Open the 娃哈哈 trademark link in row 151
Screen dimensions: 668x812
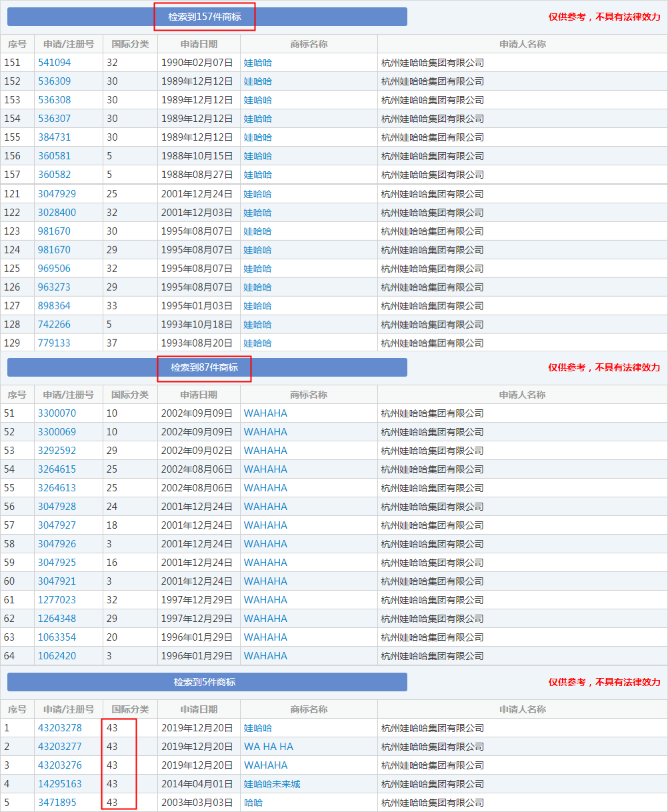[258, 63]
